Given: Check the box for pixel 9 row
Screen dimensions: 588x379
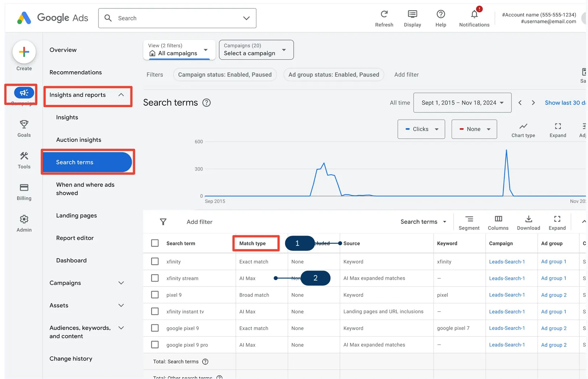Looking at the screenshot, I should click(x=155, y=295).
